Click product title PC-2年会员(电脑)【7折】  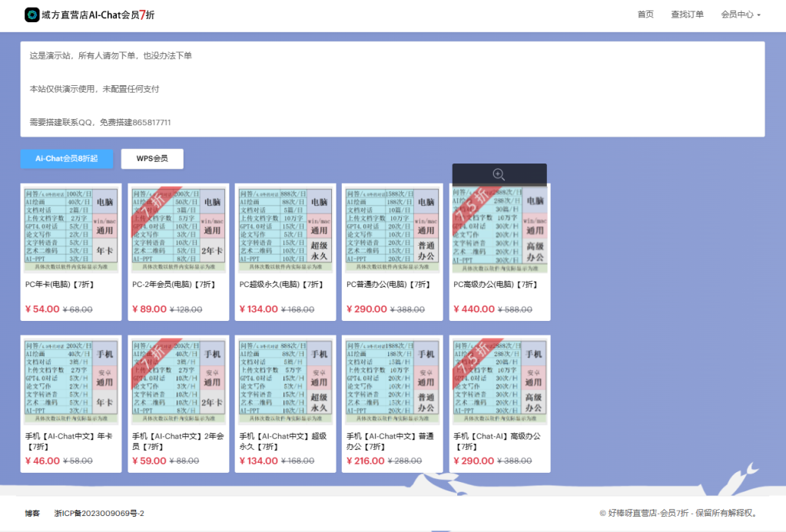point(174,285)
